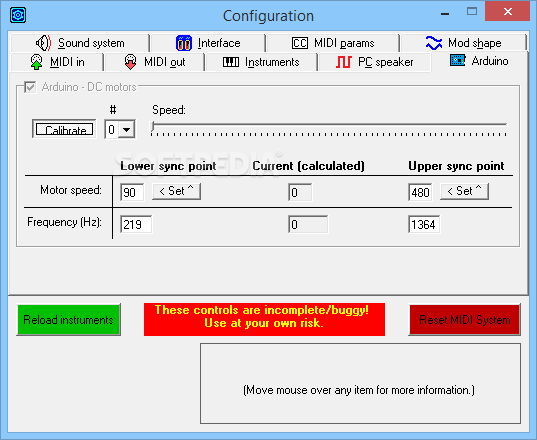Screen dimensions: 537x440
Task: Open the Sound system tab
Action: [80, 43]
